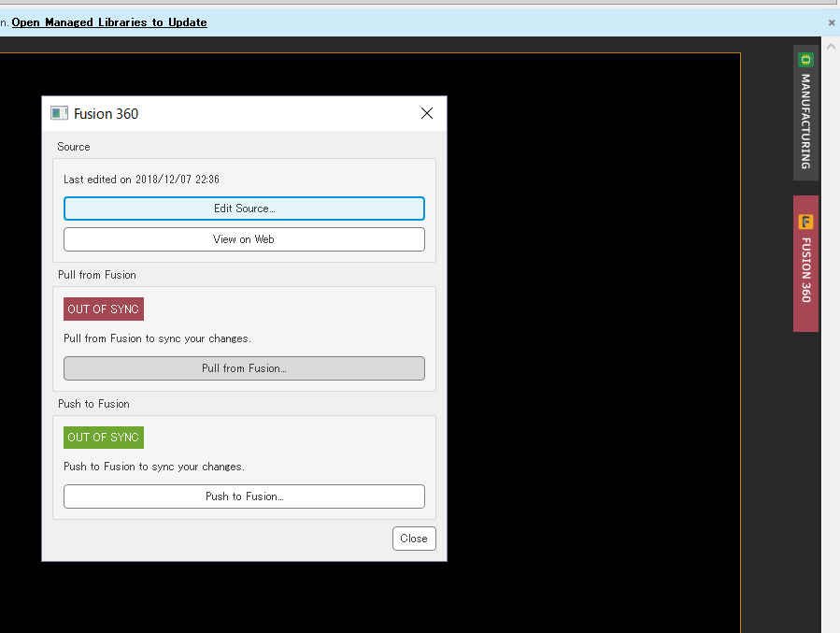Click the green OUT OF SYNC badge
The image size is (840, 633).
[x=104, y=438]
